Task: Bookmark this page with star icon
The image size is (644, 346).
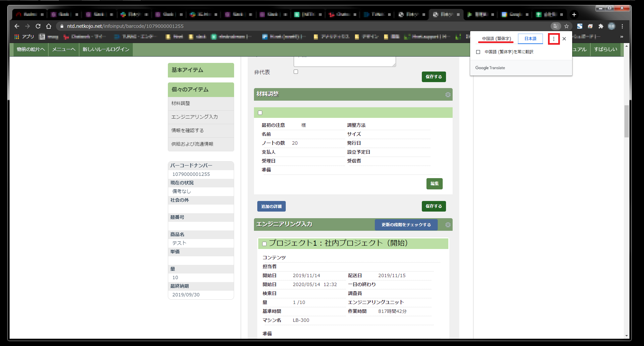Action: point(567,26)
